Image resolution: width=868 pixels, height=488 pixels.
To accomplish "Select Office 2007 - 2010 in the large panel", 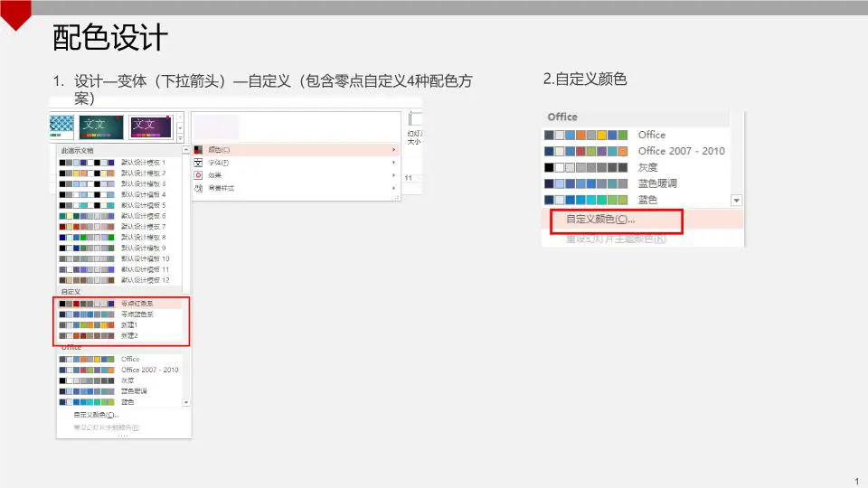I will 636,151.
